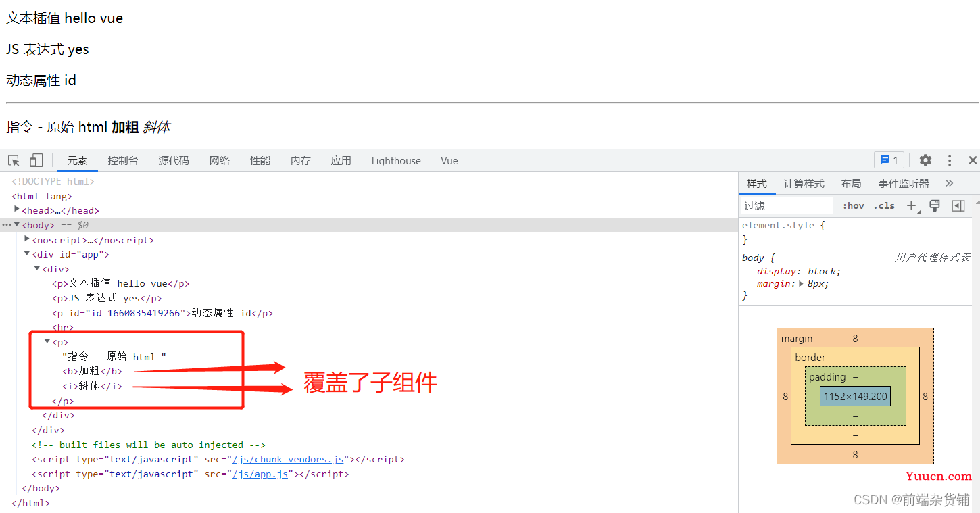980x513 pixels.
Task: Collapse the body element node
Action: tap(17, 225)
